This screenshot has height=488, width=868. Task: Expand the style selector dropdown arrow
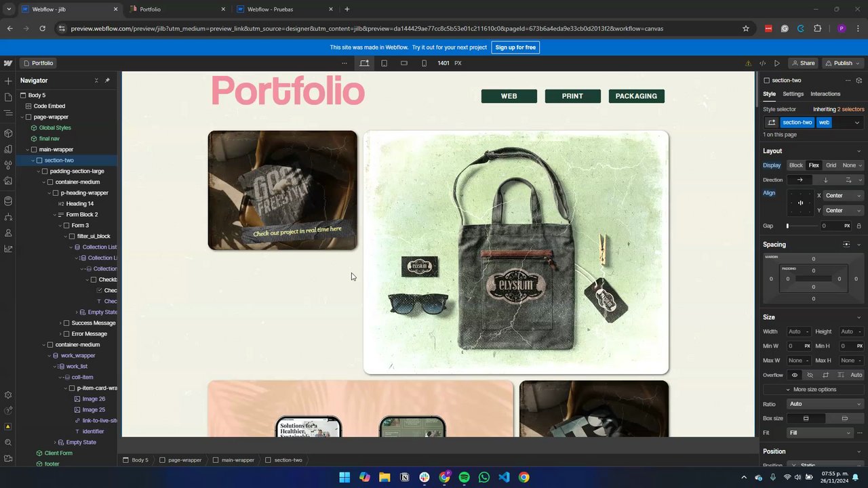[x=856, y=123]
